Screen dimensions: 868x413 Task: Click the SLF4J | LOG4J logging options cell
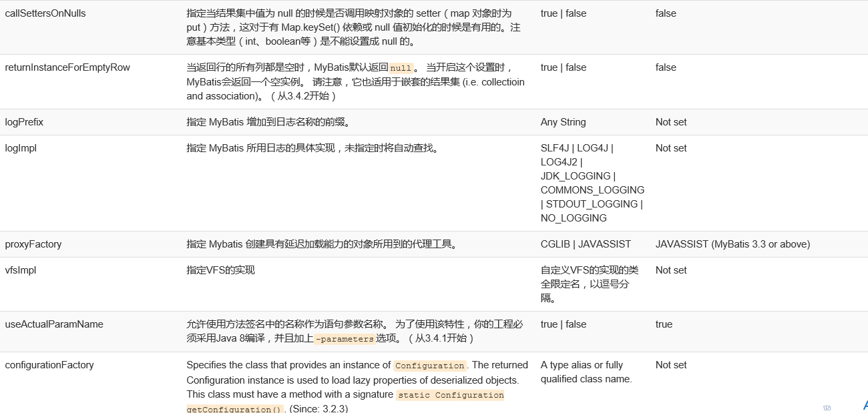point(592,183)
